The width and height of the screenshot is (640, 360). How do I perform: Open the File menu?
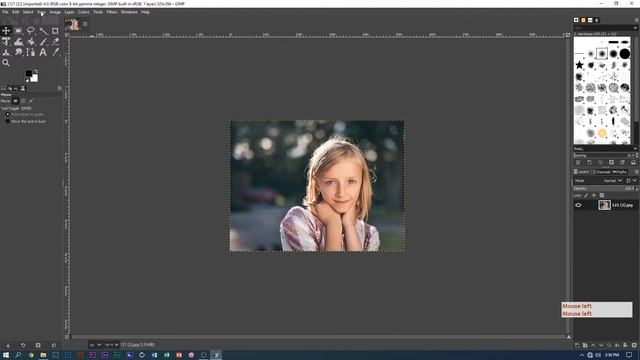point(5,12)
